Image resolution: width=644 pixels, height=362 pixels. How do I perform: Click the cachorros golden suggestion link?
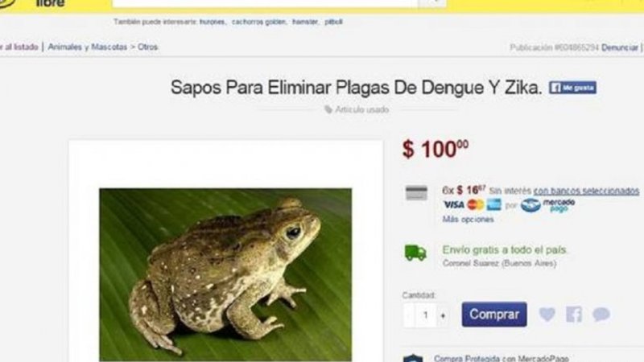coord(258,22)
